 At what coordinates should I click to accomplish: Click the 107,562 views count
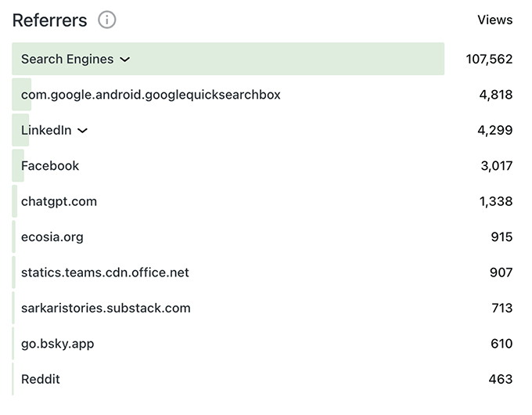489,60
